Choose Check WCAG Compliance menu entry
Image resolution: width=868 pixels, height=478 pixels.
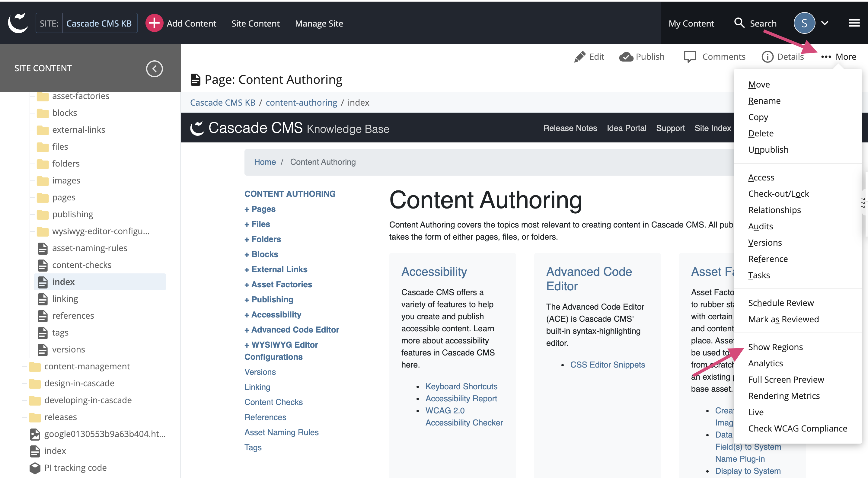(798, 428)
